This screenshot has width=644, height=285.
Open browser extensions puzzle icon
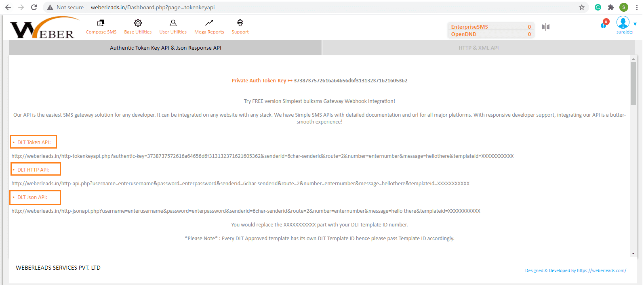click(x=611, y=7)
